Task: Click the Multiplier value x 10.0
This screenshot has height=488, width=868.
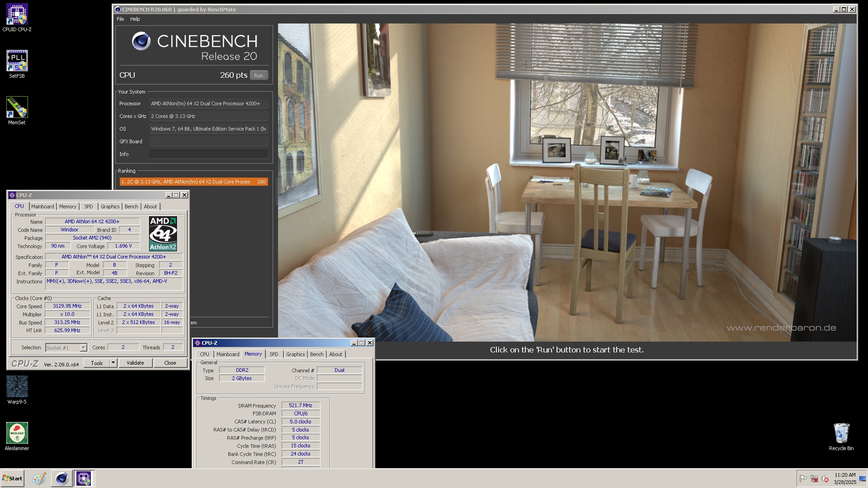Action: (67, 314)
